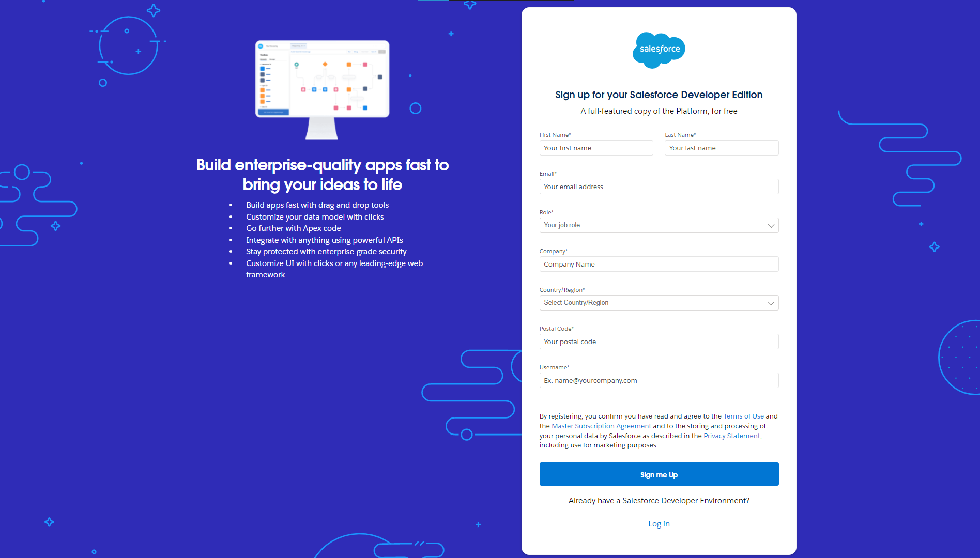Click the Company Name input
Viewport: 980px width, 558px height.
pos(659,264)
